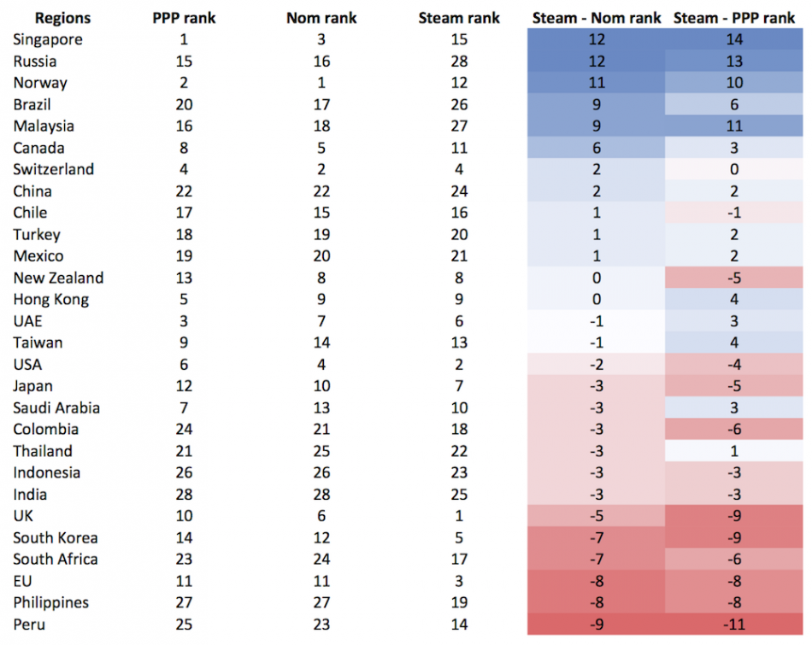Image resolution: width=812 pixels, height=645 pixels.
Task: Click the Philippines region name
Action: tap(51, 602)
